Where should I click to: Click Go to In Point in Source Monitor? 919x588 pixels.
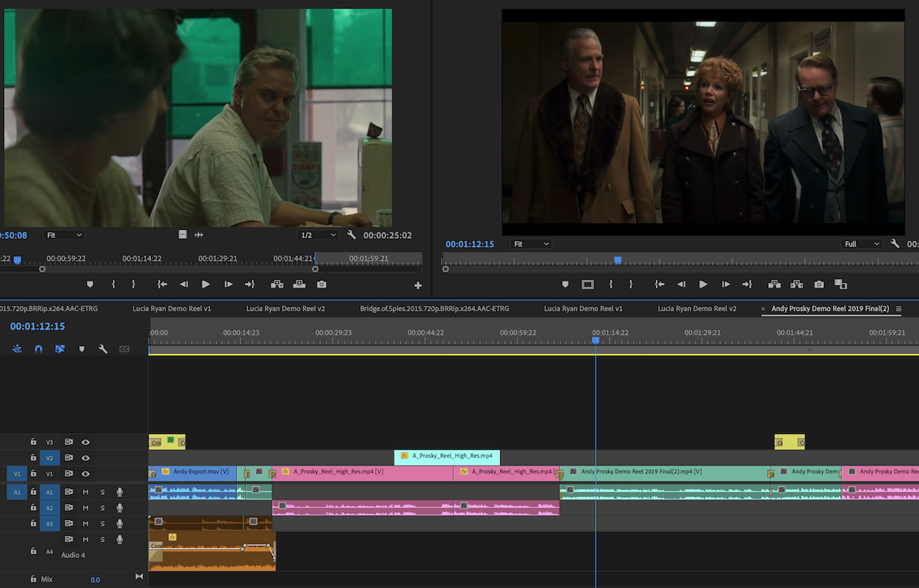click(x=163, y=284)
